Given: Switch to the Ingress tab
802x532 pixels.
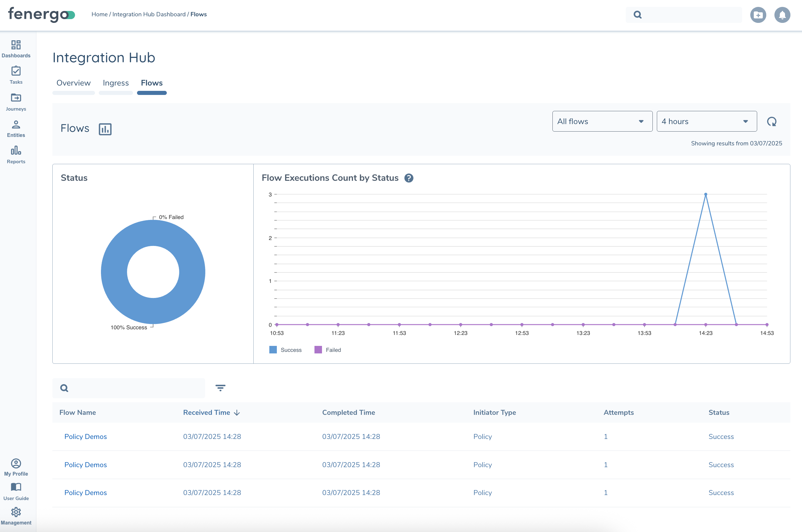Looking at the screenshot, I should pyautogui.click(x=116, y=83).
